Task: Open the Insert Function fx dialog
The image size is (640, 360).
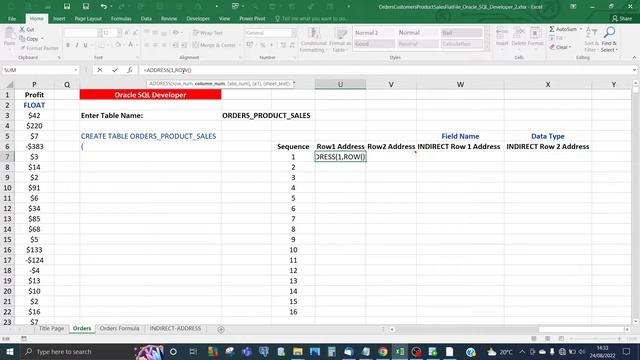Action: 129,70
